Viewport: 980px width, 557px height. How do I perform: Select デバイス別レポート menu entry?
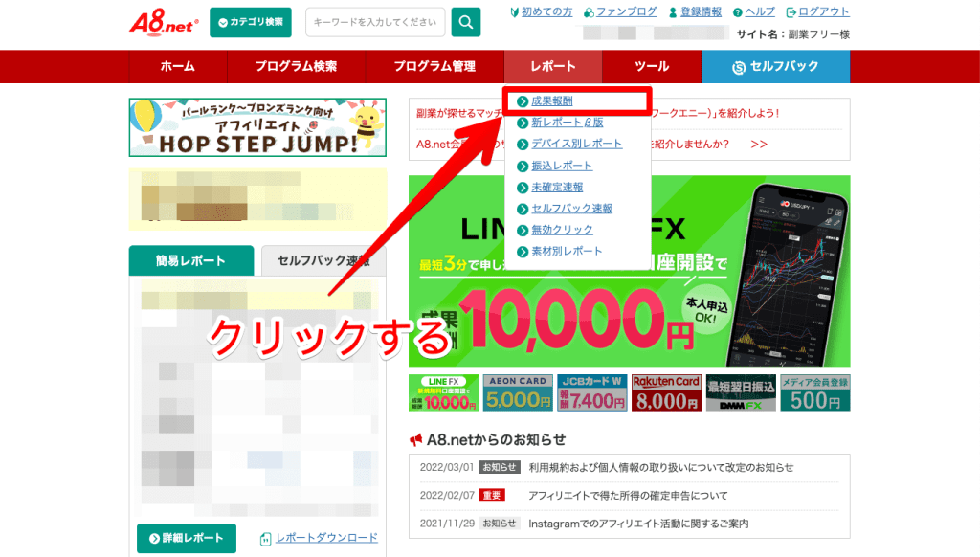[577, 144]
